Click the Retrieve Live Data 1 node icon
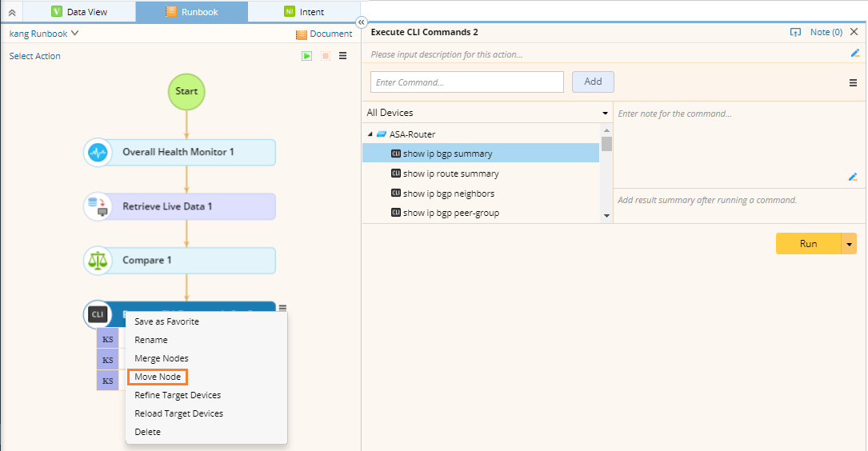 click(x=98, y=206)
